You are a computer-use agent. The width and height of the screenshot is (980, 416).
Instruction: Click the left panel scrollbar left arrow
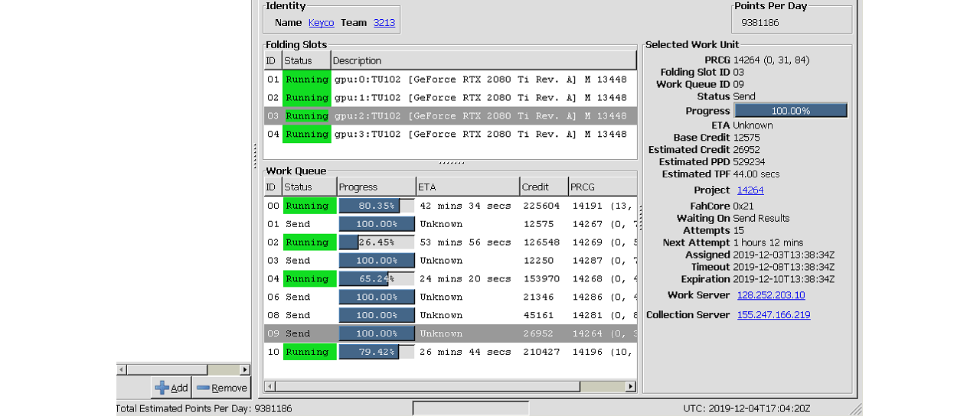pos(122,370)
